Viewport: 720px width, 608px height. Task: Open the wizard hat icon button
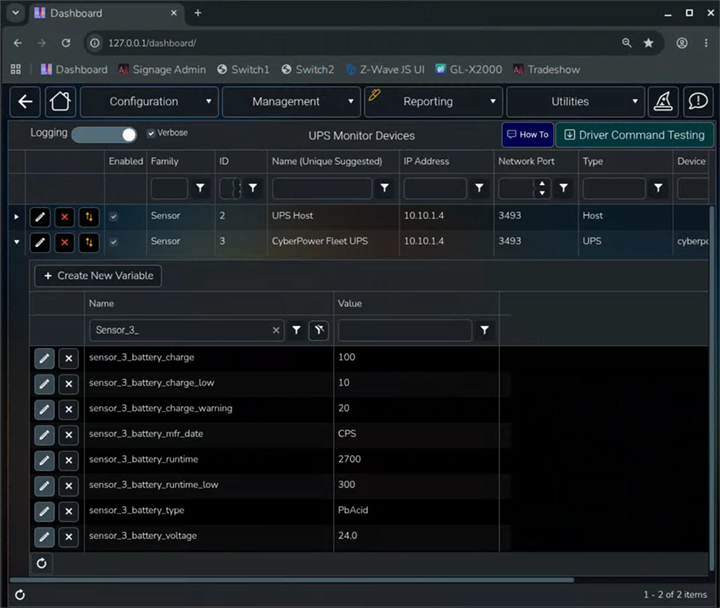[663, 101]
